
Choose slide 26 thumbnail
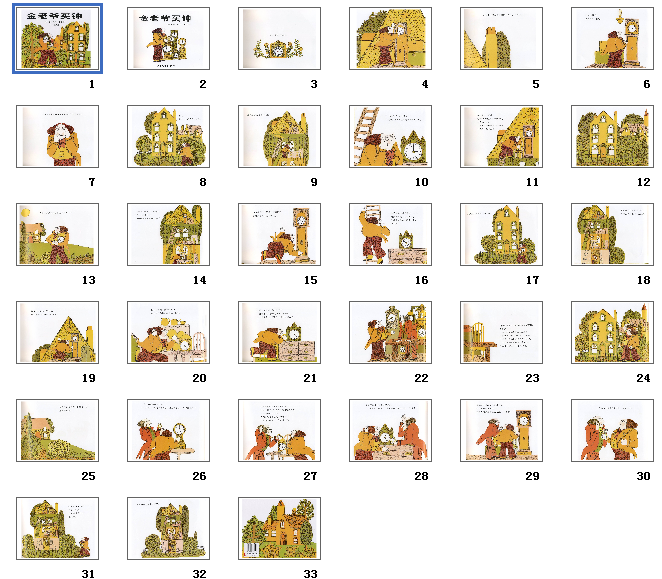point(168,430)
